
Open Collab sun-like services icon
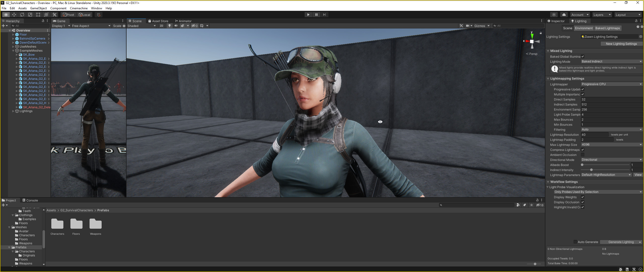(554, 15)
